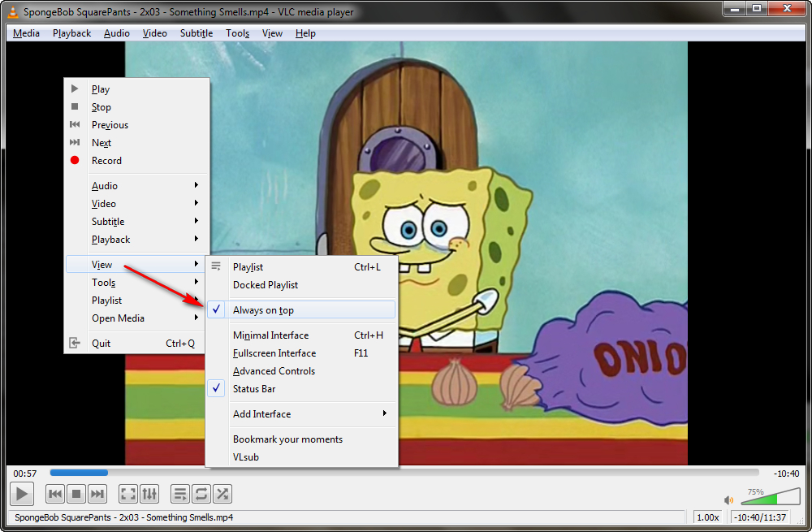Select Record from the context menu

pyautogui.click(x=106, y=161)
